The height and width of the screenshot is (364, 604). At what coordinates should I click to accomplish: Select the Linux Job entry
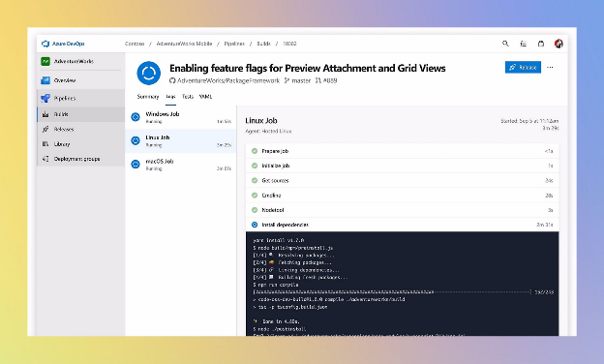(x=181, y=140)
